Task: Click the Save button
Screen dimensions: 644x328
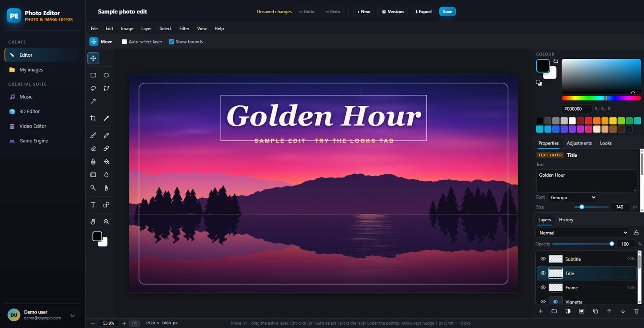Action: tap(447, 12)
